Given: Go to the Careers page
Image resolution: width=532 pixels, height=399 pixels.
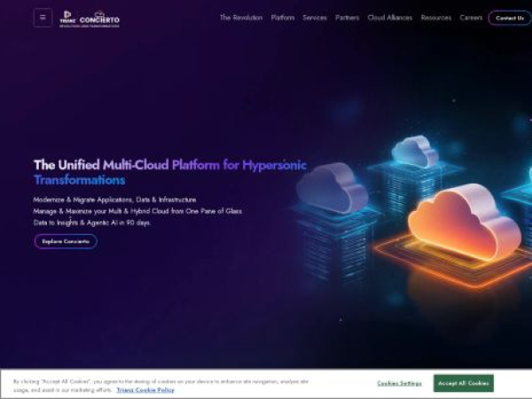Looking at the screenshot, I should [x=471, y=18].
